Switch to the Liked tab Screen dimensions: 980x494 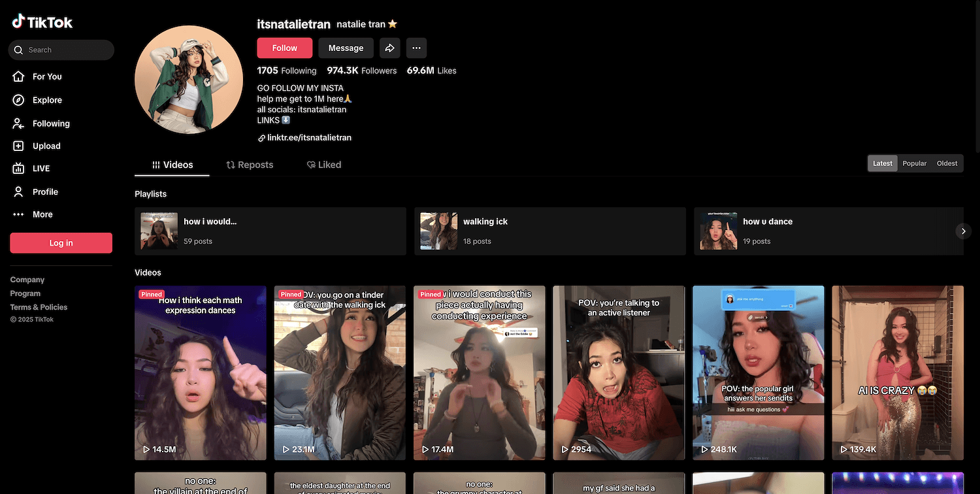click(x=324, y=165)
